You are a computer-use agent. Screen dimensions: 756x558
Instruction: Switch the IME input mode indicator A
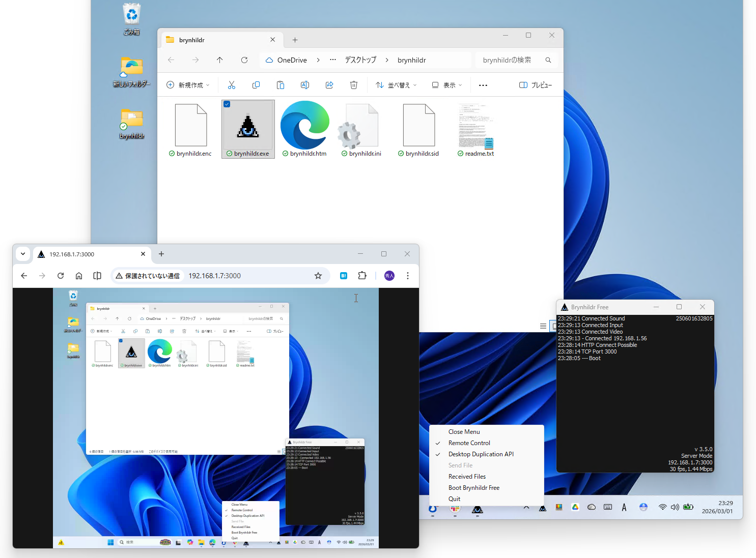624,507
